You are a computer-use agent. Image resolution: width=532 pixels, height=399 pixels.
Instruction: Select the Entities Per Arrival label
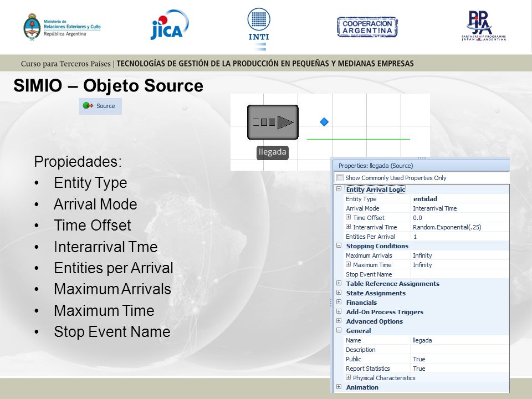click(x=370, y=237)
